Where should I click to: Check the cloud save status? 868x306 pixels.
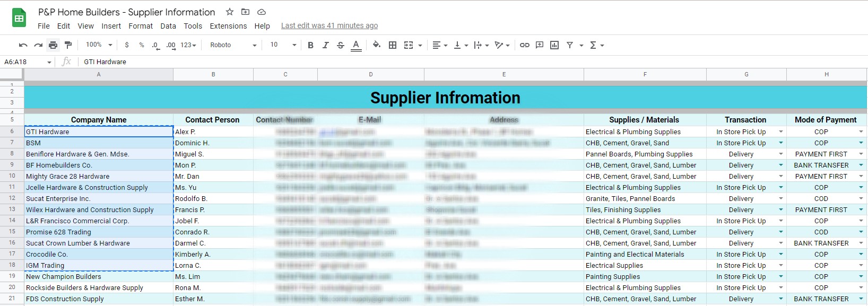click(261, 12)
